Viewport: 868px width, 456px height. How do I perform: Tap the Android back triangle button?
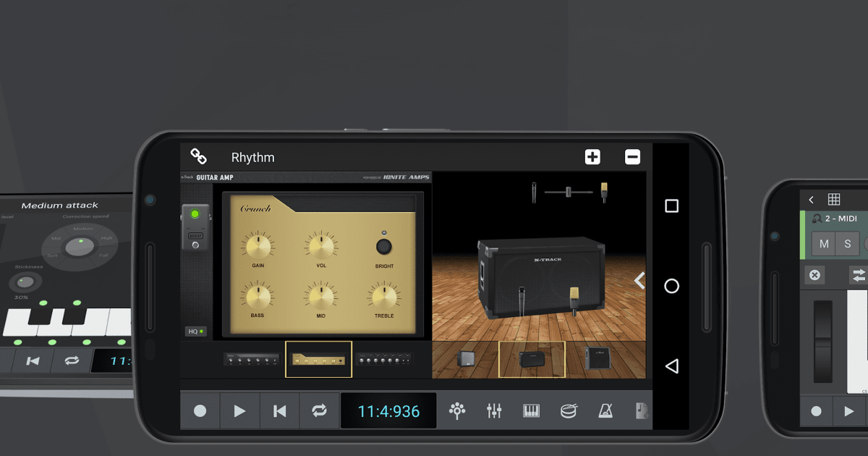671,366
